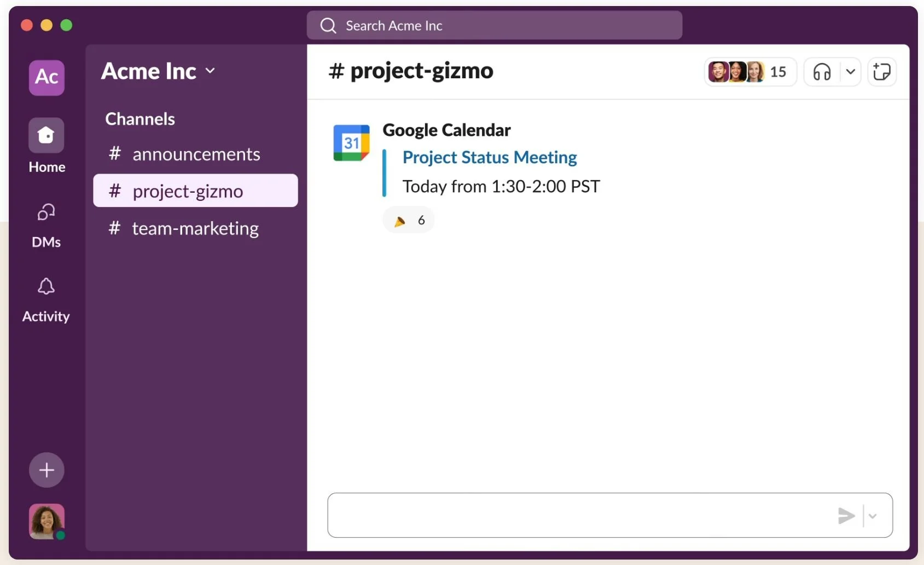Screen dimensions: 924x565
Task: Start a huddle with headphones icon
Action: (822, 72)
